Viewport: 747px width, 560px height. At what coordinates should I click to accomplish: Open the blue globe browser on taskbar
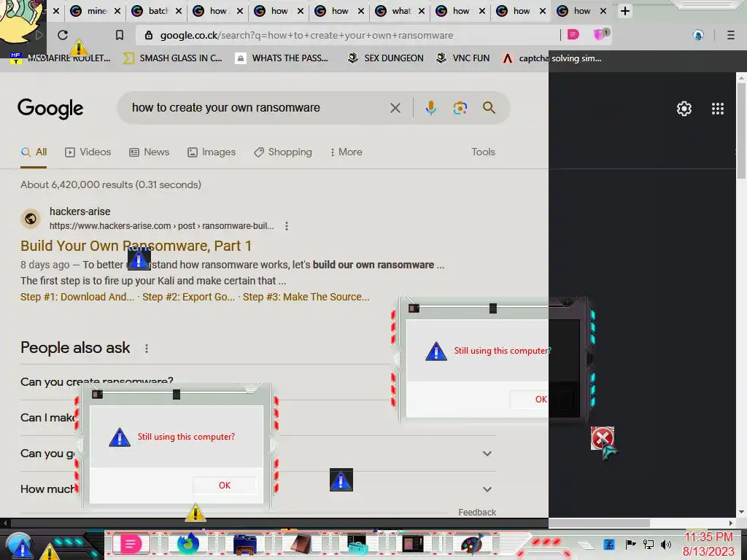pyautogui.click(x=187, y=543)
